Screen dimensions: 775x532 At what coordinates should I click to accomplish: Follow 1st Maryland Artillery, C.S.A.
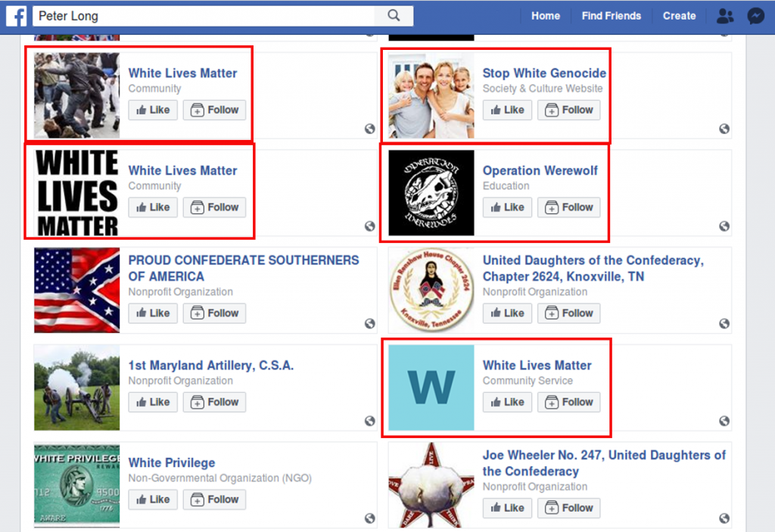coord(214,402)
